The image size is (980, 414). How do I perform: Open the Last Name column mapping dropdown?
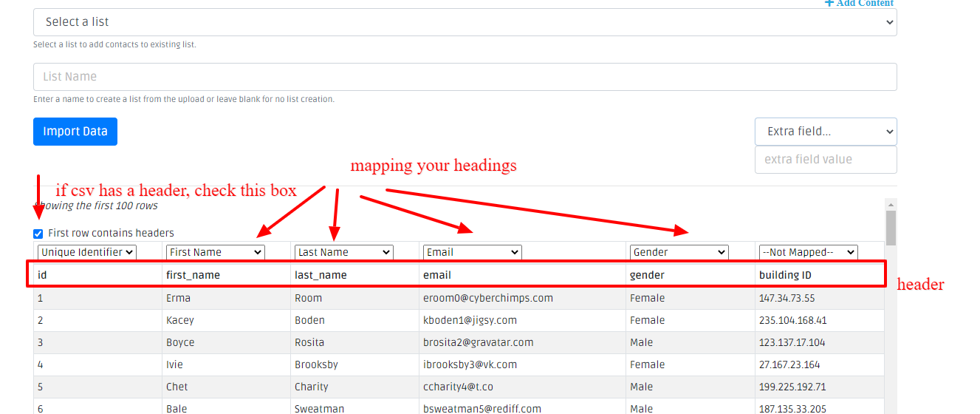tap(343, 252)
